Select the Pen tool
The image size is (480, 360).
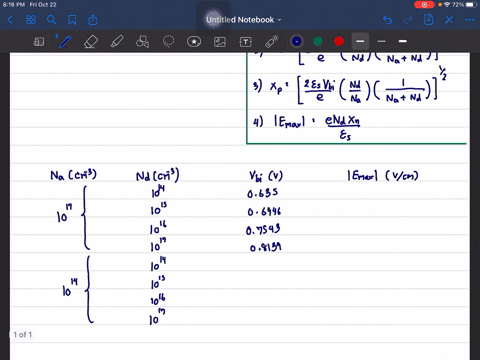pyautogui.click(x=64, y=42)
